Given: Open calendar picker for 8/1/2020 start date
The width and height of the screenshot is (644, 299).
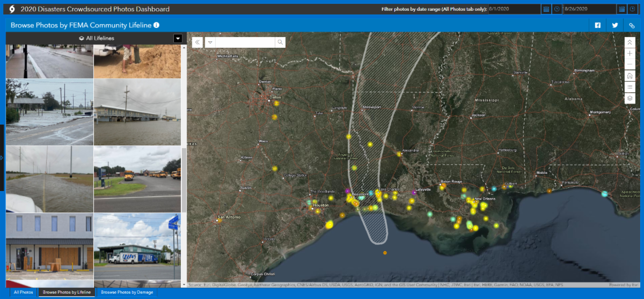Looking at the screenshot, I should point(546,9).
